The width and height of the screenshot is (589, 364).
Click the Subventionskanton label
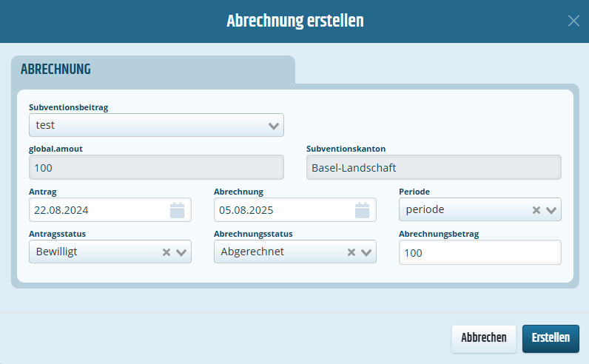click(346, 149)
